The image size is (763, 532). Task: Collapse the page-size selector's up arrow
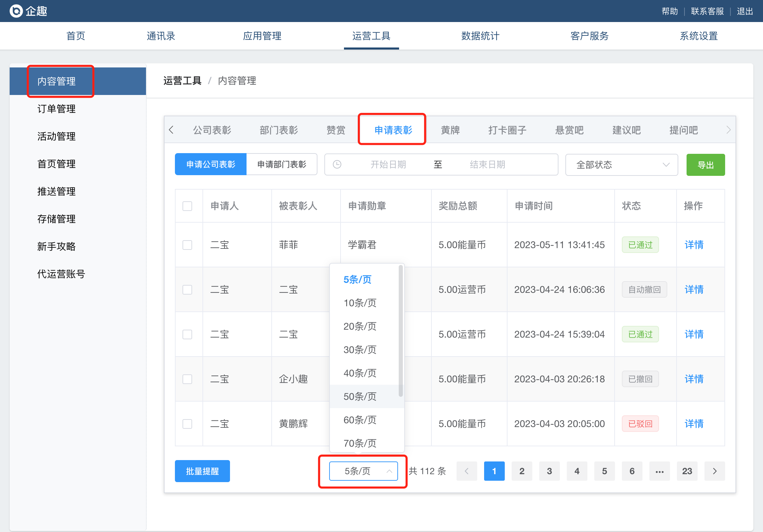pos(389,471)
